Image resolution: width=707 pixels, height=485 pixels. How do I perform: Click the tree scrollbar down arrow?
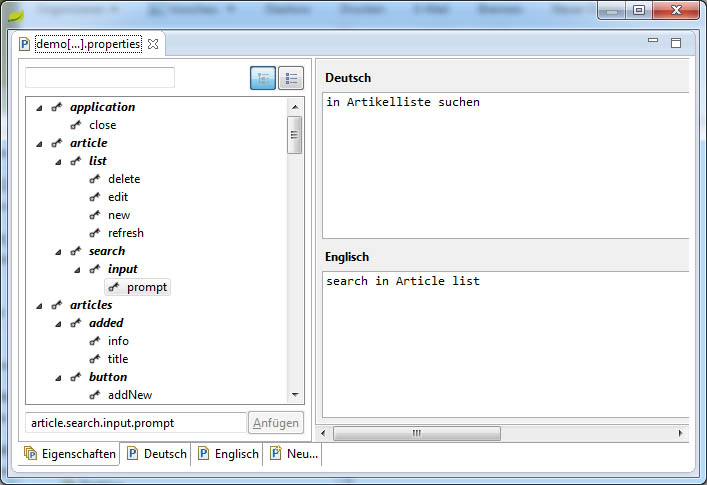tap(295, 394)
